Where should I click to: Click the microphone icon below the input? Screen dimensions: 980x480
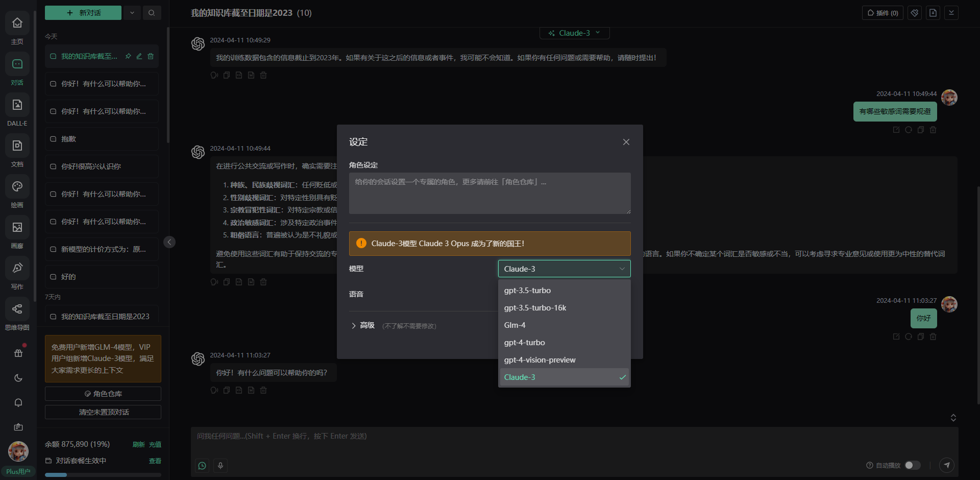[x=220, y=465]
